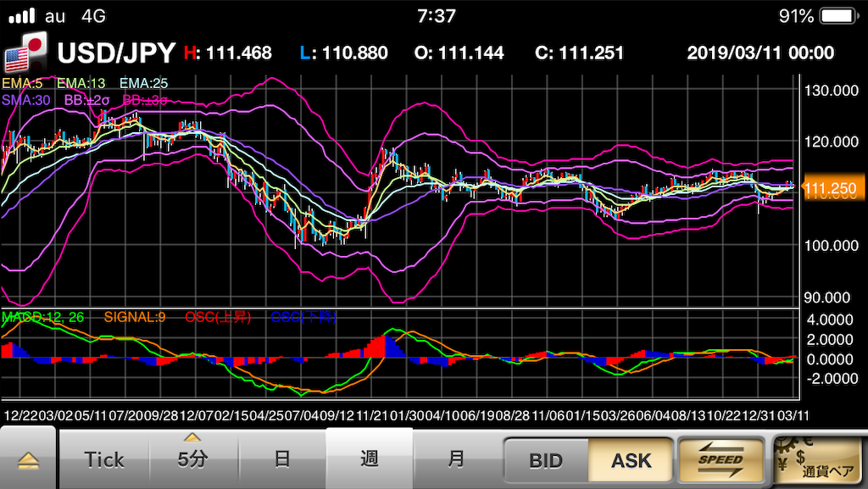Tap the 7:37 clock in status bar
This screenshot has width=868, height=489.
click(437, 16)
